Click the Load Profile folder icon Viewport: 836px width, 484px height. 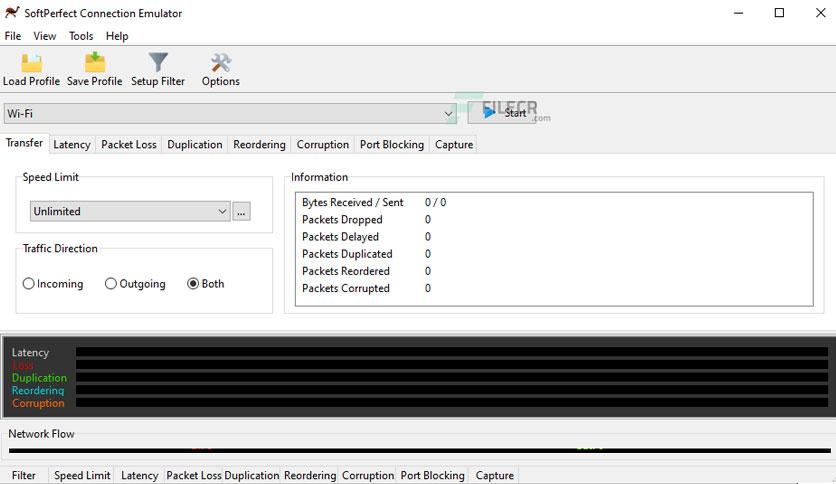pos(31,64)
